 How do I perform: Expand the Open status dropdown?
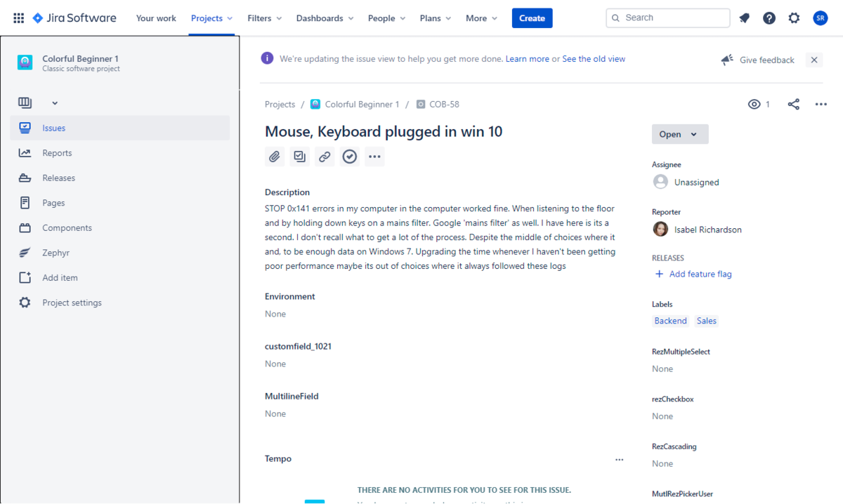coord(679,134)
